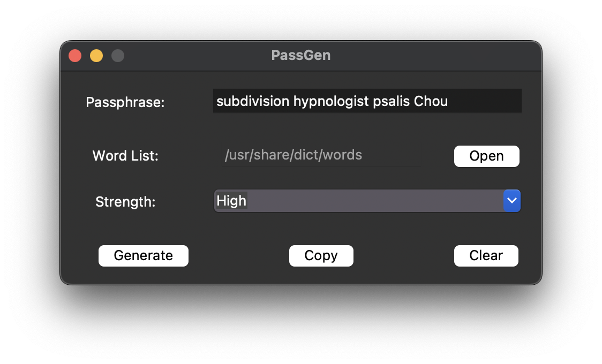
Task: Select the High strength combo box
Action: pos(367,201)
